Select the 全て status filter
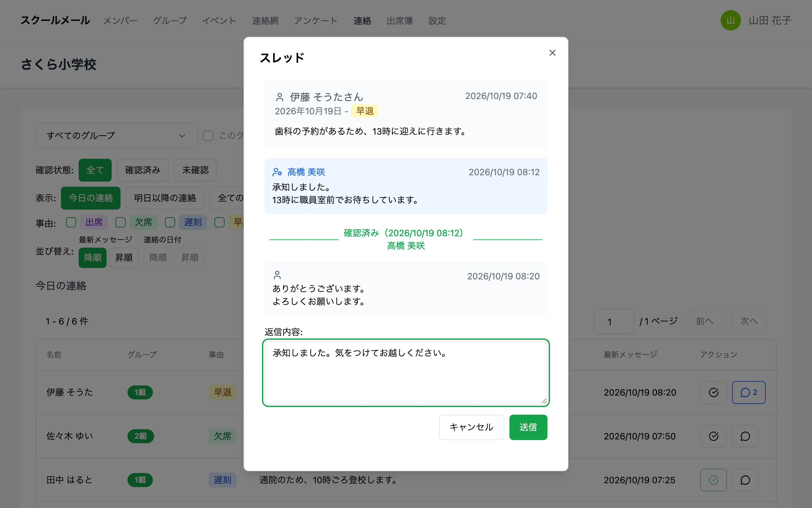Screen dimensions: 812x508 click(95, 170)
